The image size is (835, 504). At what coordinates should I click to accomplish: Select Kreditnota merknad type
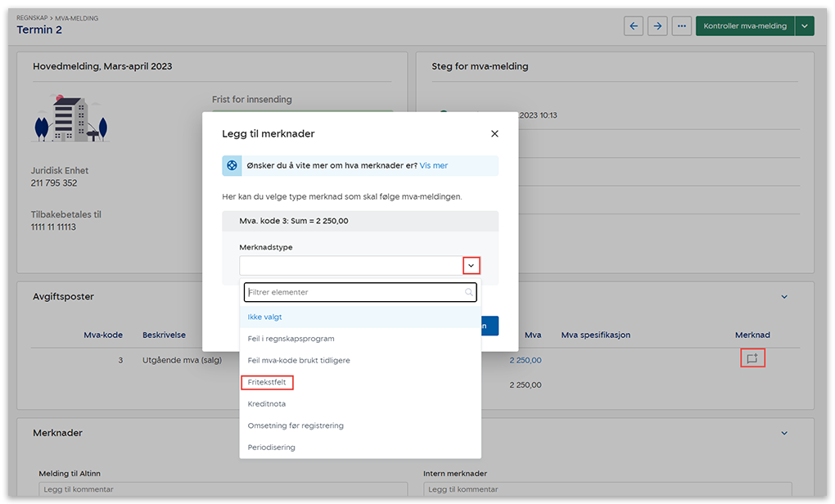[x=267, y=404]
